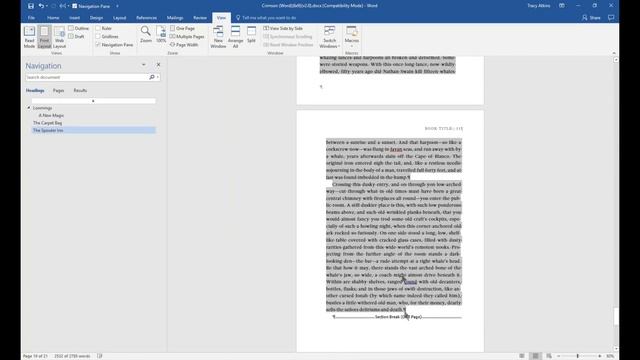Open the Zoom dialog

pyautogui.click(x=146, y=35)
